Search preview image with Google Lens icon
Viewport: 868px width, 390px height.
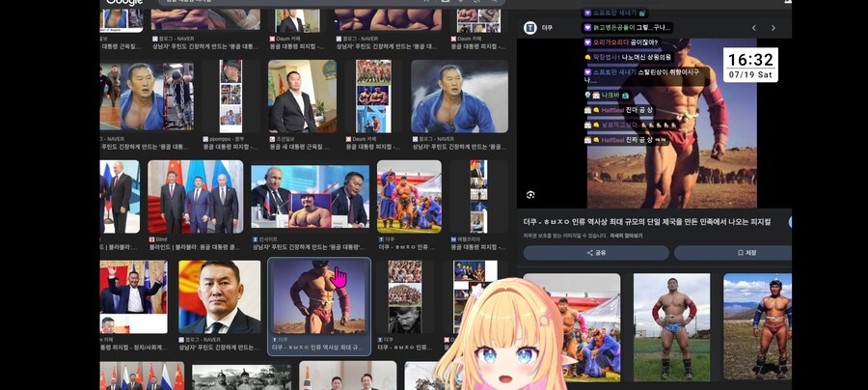[530, 194]
